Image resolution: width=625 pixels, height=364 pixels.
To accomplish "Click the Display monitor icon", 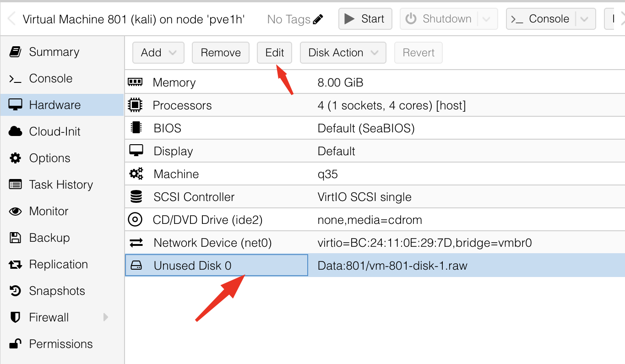I will 136,151.
